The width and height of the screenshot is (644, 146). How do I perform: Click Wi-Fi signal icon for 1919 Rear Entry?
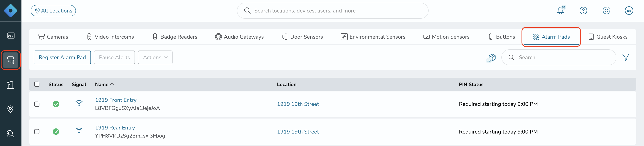click(x=79, y=130)
